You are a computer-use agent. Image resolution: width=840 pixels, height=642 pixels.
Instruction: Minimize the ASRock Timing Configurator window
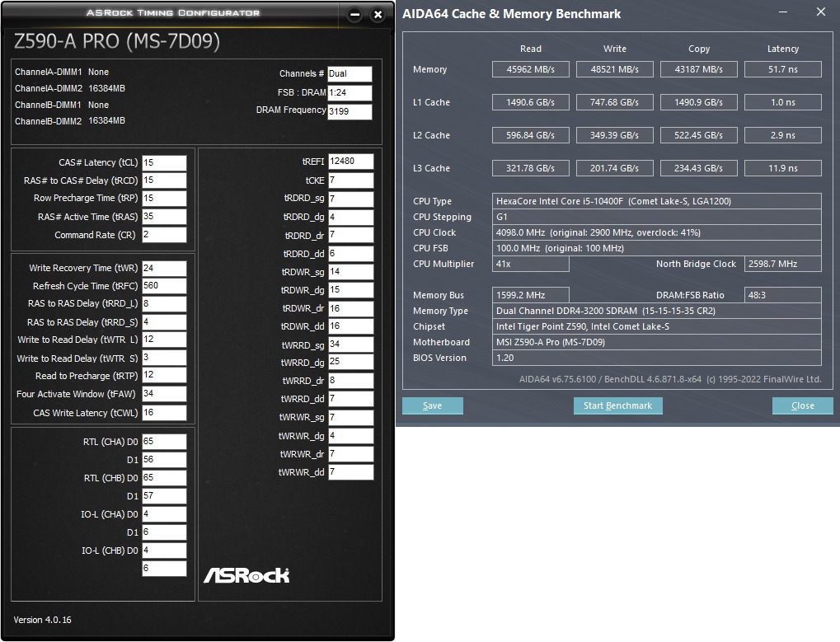[354, 15]
